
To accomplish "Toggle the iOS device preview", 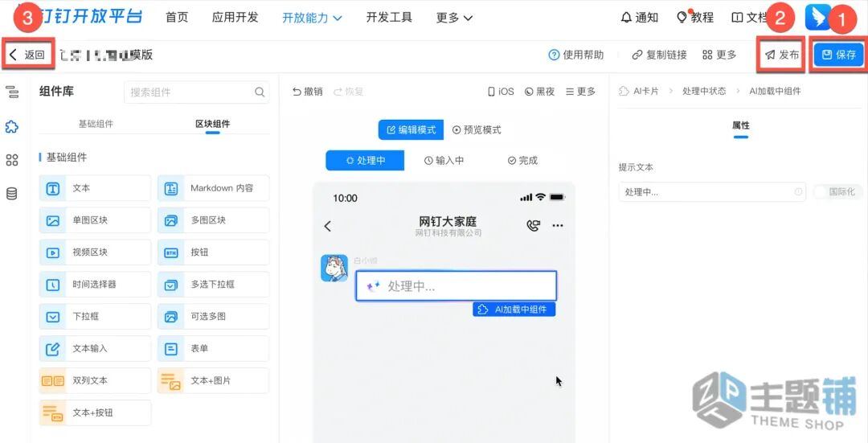I will click(501, 92).
